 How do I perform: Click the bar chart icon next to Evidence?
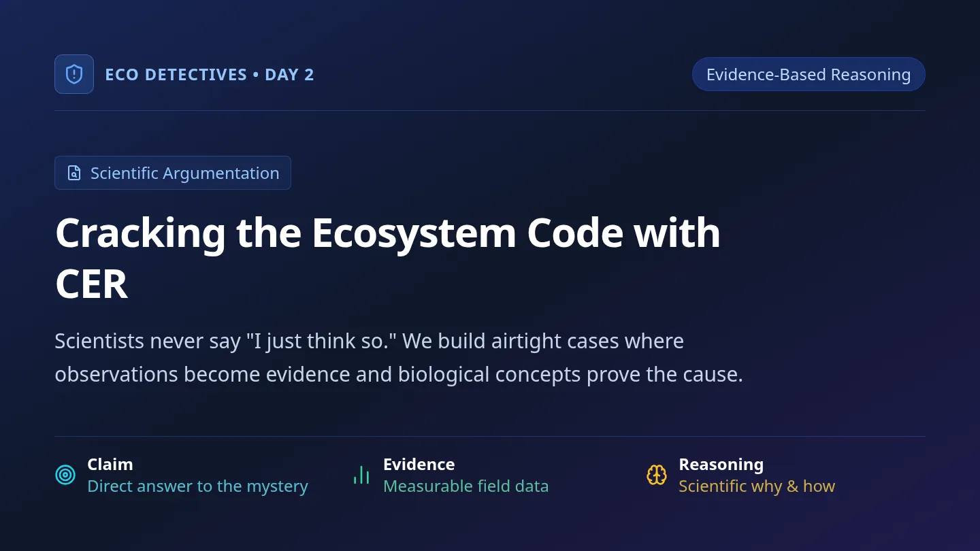361,475
